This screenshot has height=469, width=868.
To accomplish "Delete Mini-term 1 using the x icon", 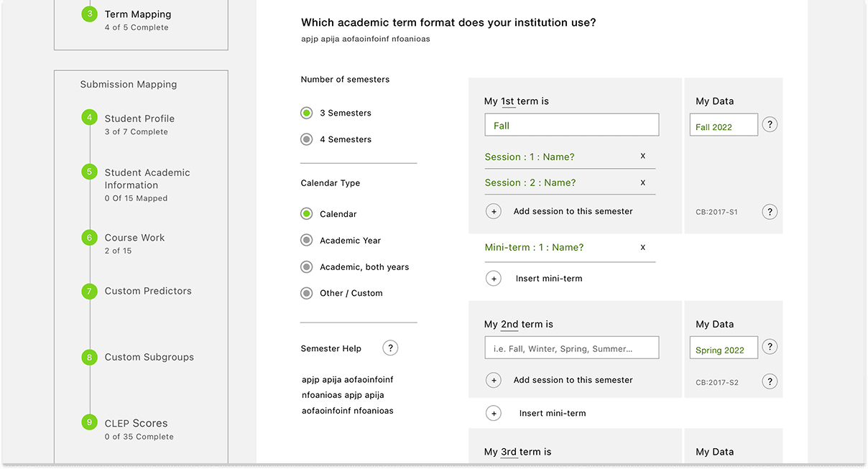I will pyautogui.click(x=642, y=247).
